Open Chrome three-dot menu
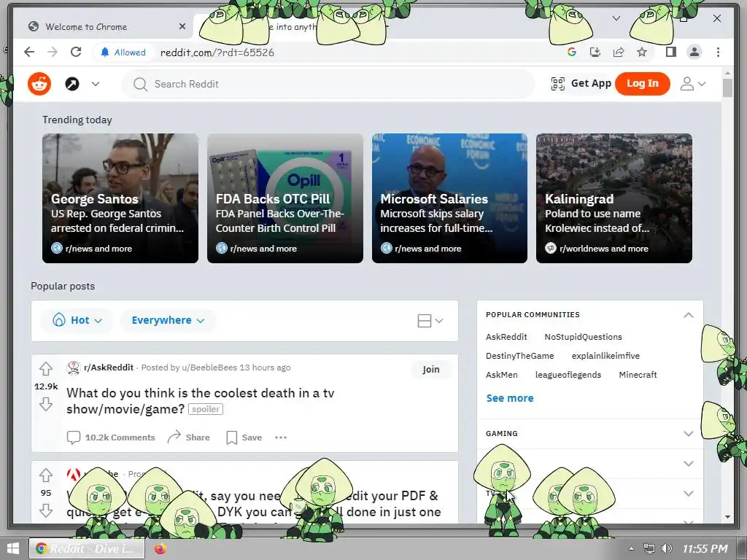Image resolution: width=747 pixels, height=560 pixels. (718, 52)
